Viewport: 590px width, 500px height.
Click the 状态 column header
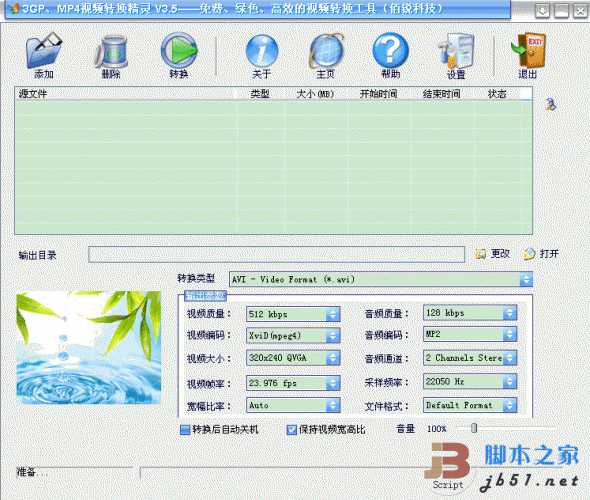click(497, 94)
